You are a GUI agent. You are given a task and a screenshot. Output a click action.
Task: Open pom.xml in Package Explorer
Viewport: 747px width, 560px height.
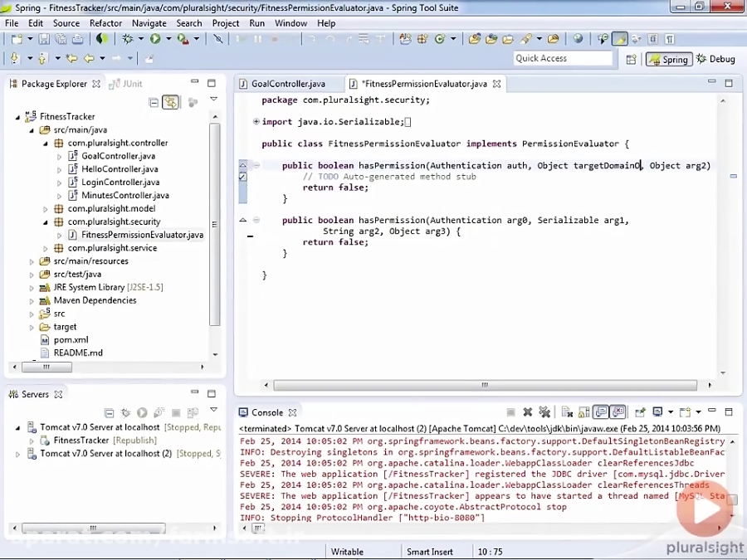[x=71, y=339]
